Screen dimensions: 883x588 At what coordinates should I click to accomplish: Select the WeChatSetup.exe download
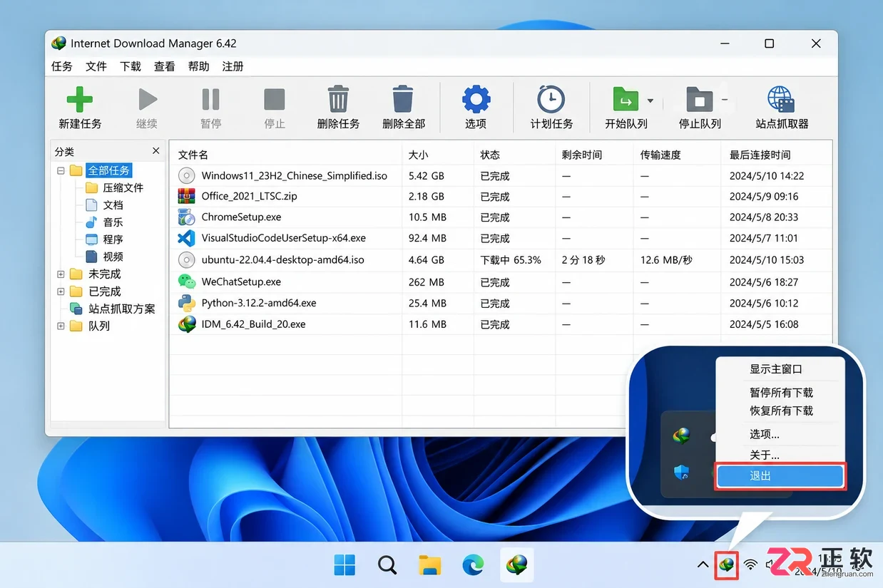pyautogui.click(x=501, y=282)
